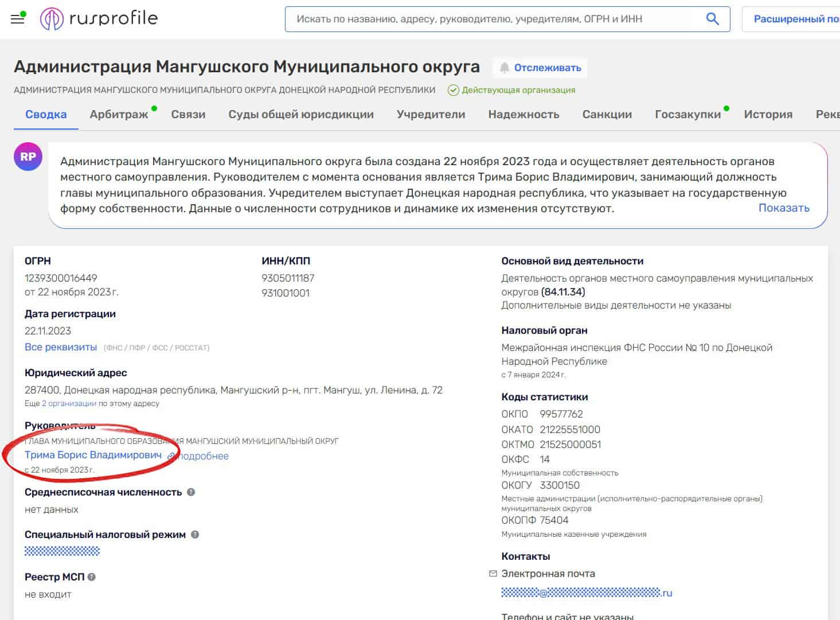Viewport: 840px width, 620px height.
Task: Click the OKPO value 99577762
Action: [561, 414]
